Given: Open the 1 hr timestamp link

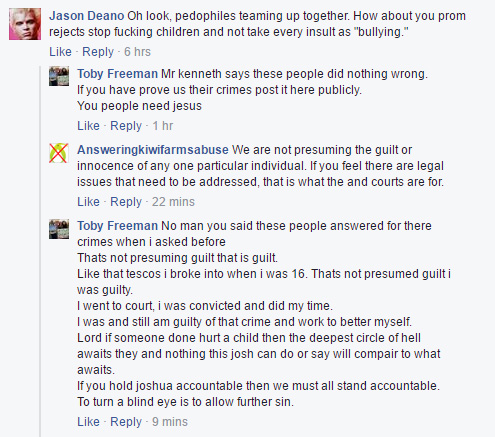Looking at the screenshot, I should (163, 126).
